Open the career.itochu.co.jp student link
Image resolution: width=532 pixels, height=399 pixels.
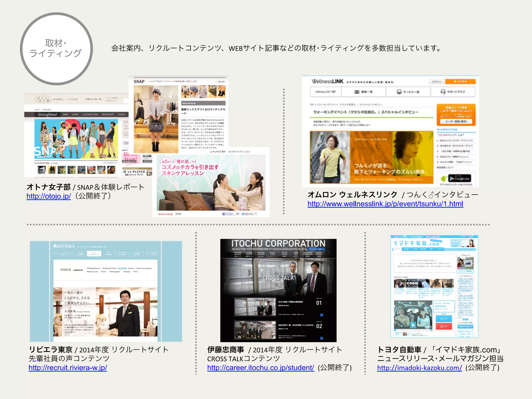(x=261, y=368)
